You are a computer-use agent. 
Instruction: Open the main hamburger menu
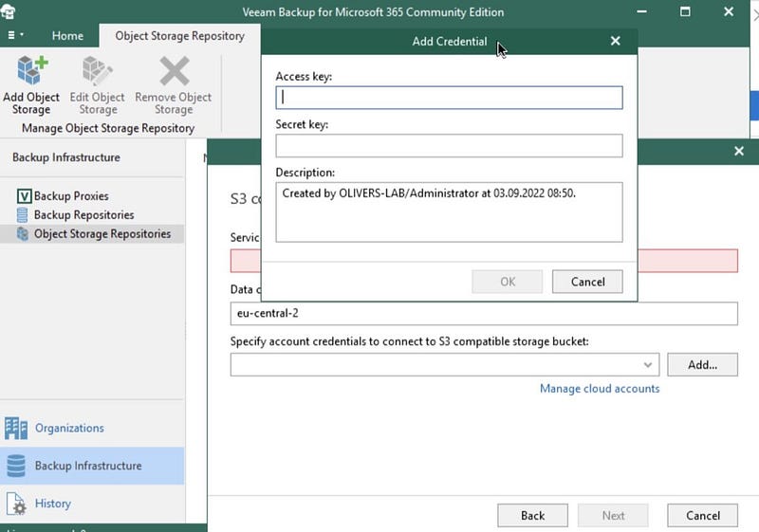click(15, 35)
